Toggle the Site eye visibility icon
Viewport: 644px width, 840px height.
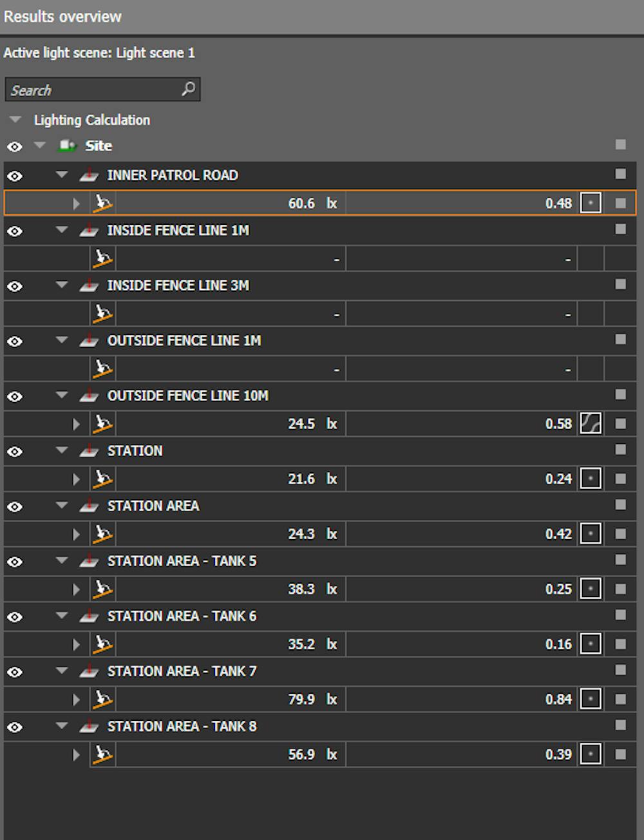point(15,147)
